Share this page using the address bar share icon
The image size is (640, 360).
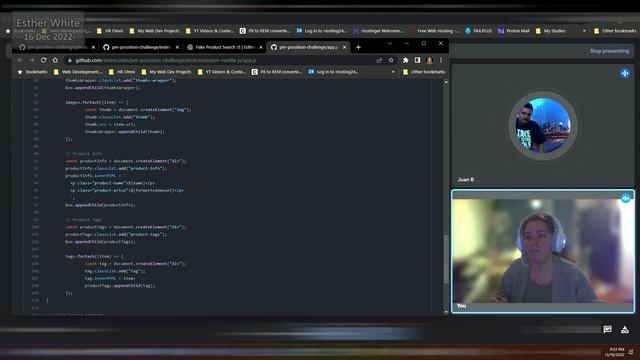[x=379, y=60]
